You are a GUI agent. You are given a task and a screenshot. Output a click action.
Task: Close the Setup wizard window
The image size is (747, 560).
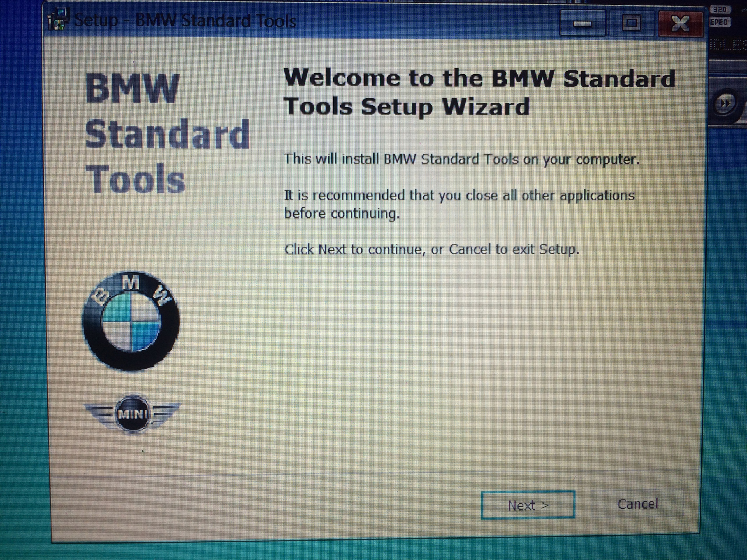coord(680,23)
